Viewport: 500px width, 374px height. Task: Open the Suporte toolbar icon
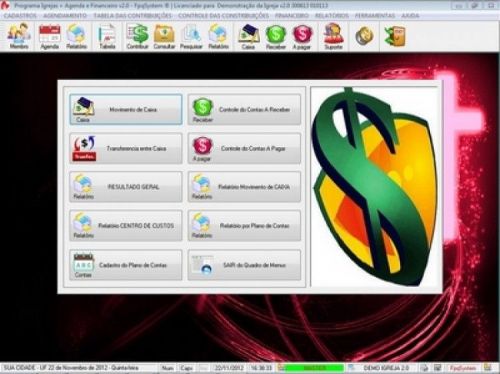(333, 36)
